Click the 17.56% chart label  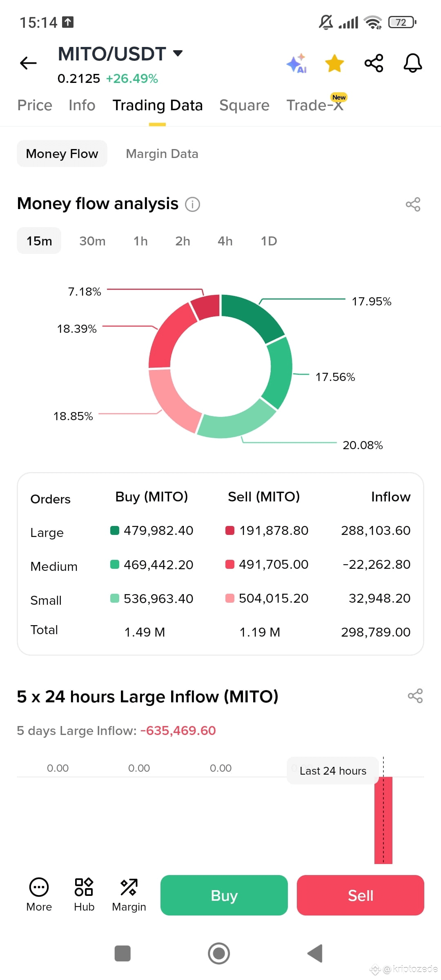[335, 377]
